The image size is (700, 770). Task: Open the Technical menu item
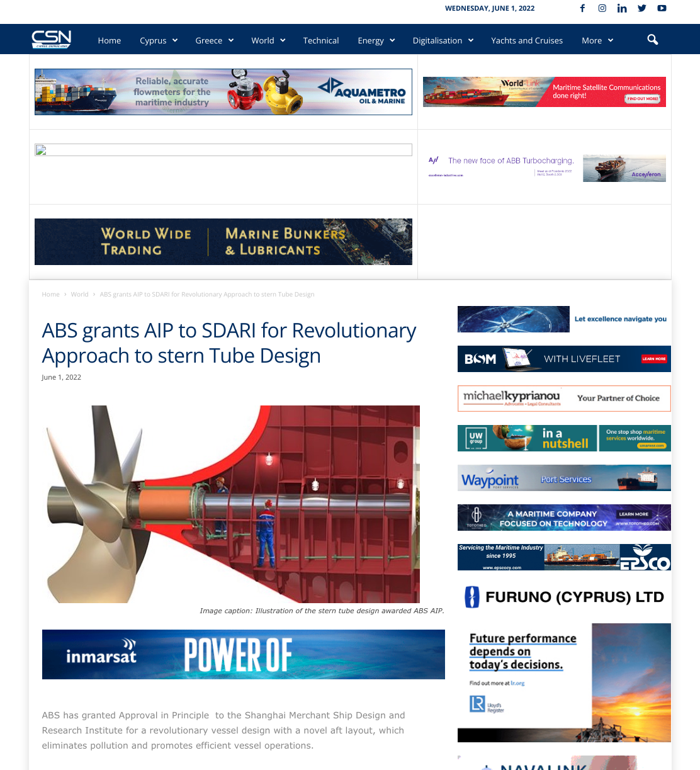(321, 40)
